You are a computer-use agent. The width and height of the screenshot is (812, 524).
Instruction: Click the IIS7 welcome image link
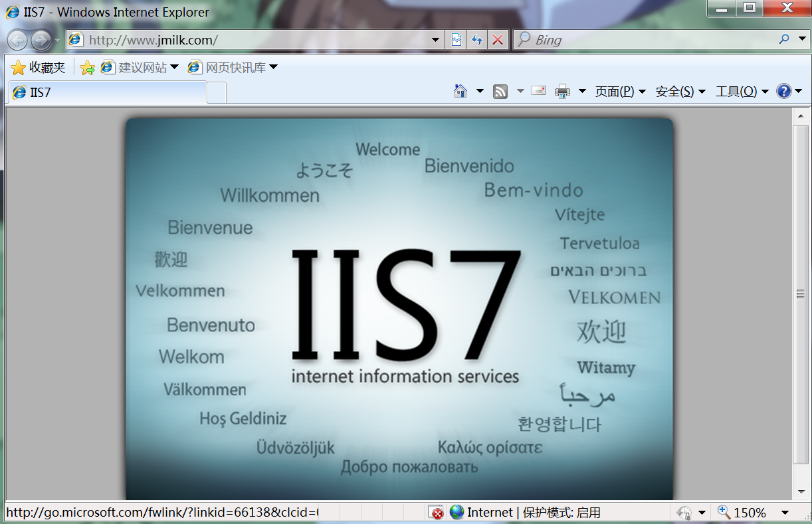[399, 309]
